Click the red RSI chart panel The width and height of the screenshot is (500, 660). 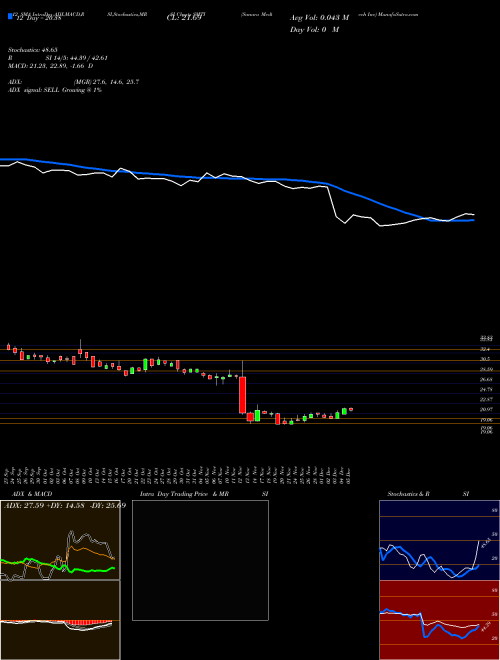point(439,620)
